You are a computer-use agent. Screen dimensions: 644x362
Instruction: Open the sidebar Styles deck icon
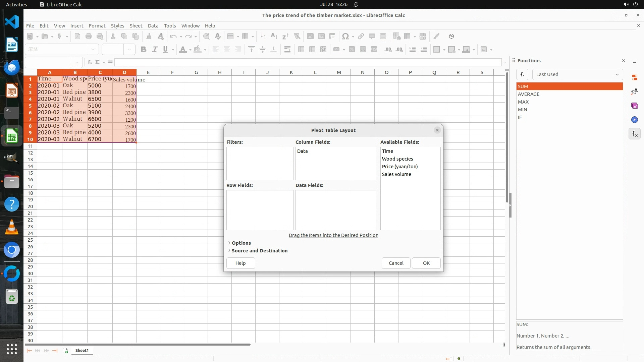pos(634,92)
